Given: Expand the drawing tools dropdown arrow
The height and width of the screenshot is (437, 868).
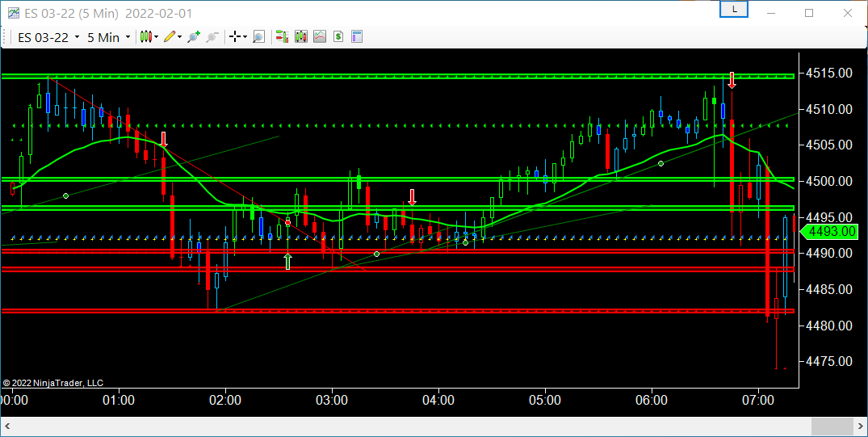Looking at the screenshot, I should click(180, 38).
